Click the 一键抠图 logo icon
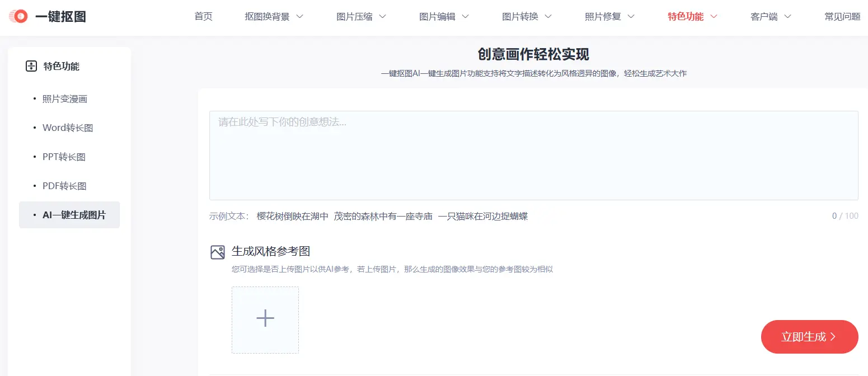This screenshot has height=376, width=868. tap(18, 17)
